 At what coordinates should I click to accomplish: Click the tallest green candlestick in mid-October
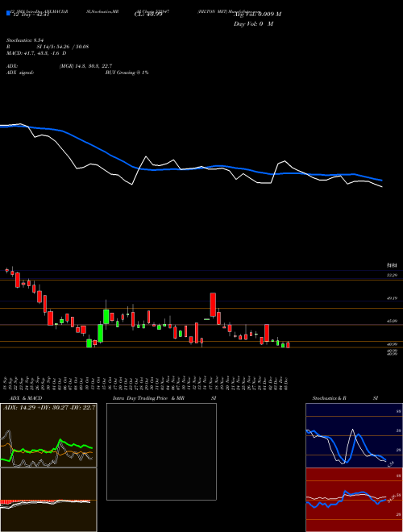click(x=101, y=333)
